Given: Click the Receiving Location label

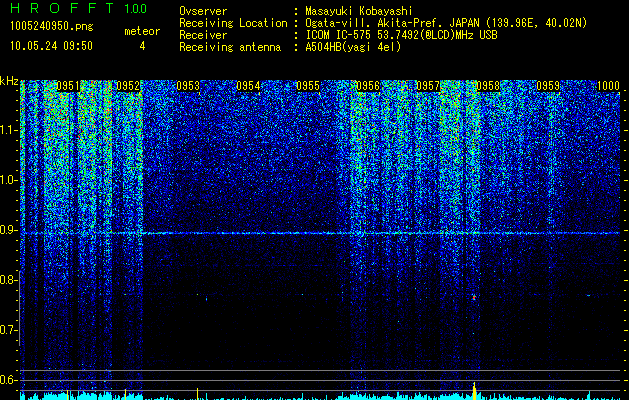Looking at the screenshot, I should 233,23.
